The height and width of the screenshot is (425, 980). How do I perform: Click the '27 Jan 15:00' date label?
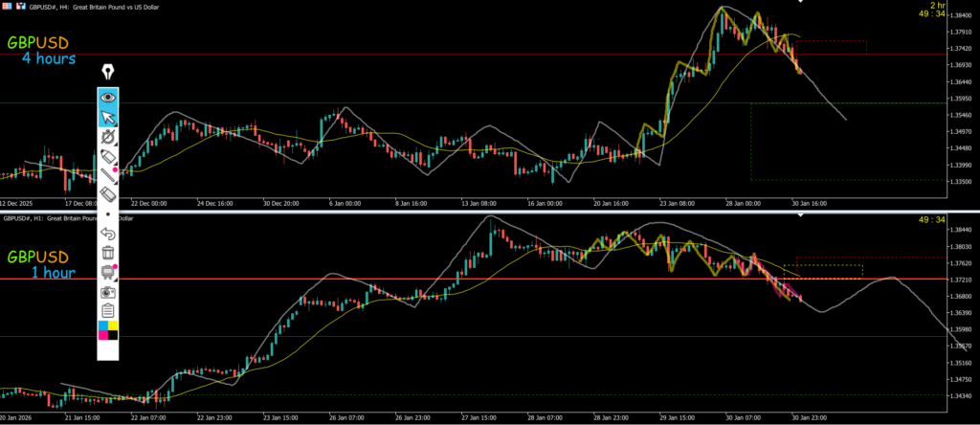[480, 416]
